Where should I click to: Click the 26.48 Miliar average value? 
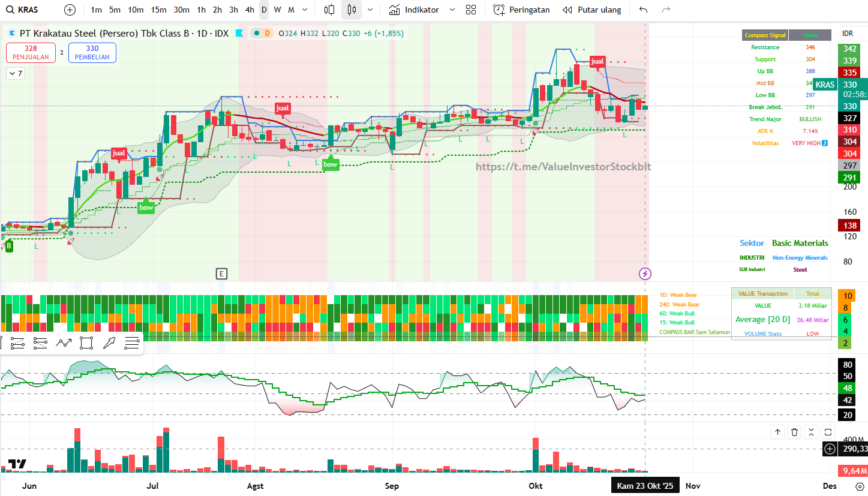[x=813, y=320]
